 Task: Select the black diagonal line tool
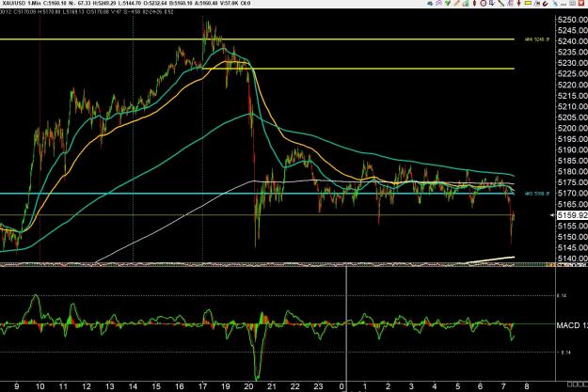coord(501,3)
